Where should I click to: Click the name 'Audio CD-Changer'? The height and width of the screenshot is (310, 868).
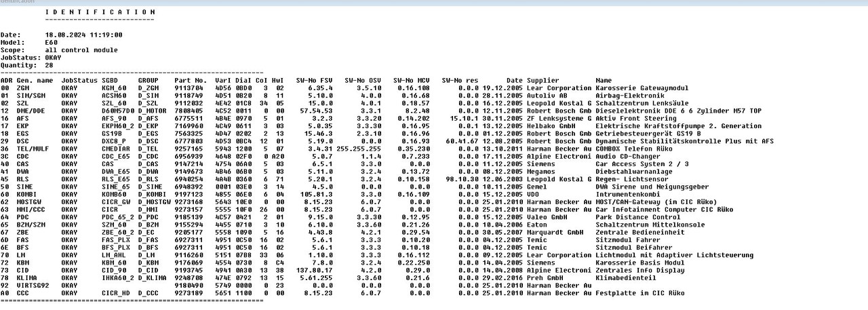(628, 156)
